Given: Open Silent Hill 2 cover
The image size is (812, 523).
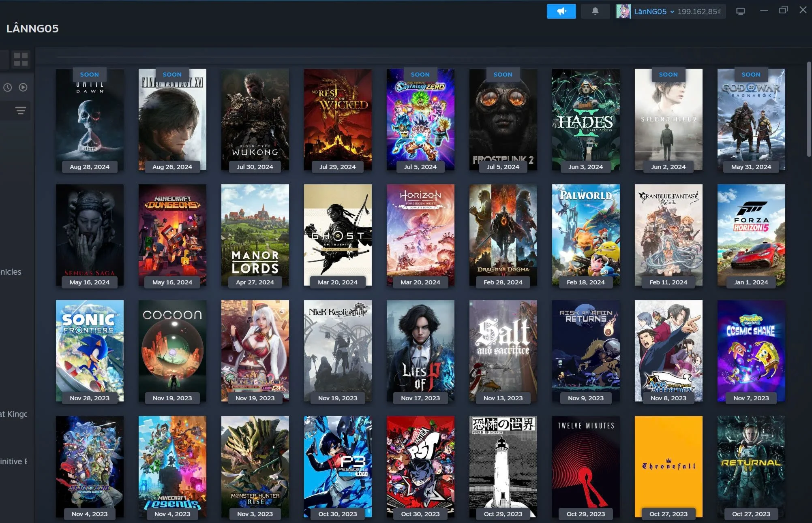Looking at the screenshot, I should (x=668, y=120).
